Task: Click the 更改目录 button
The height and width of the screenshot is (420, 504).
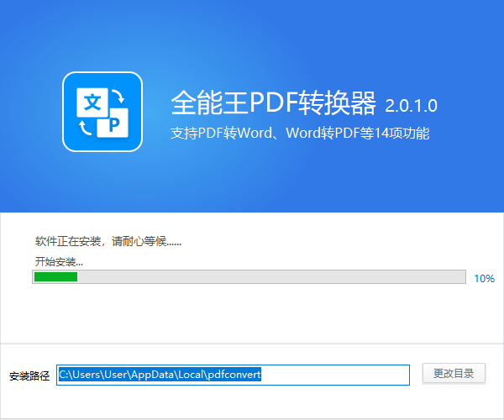Action: point(454,374)
